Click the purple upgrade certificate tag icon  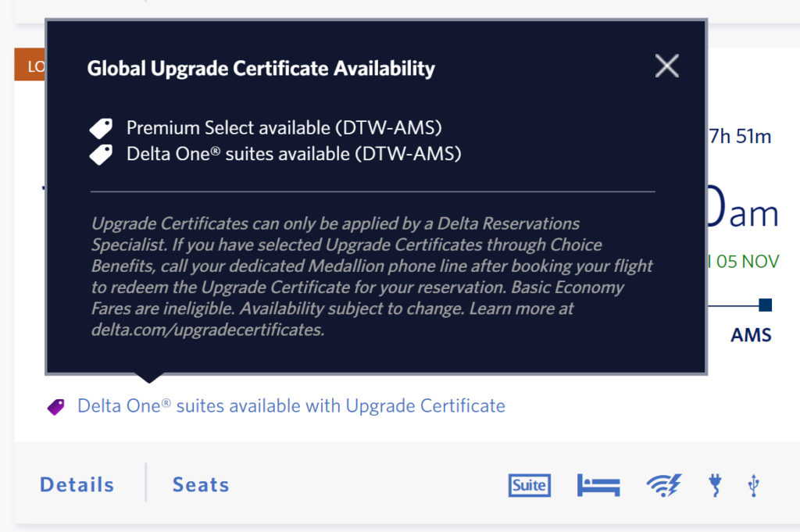[55, 405]
